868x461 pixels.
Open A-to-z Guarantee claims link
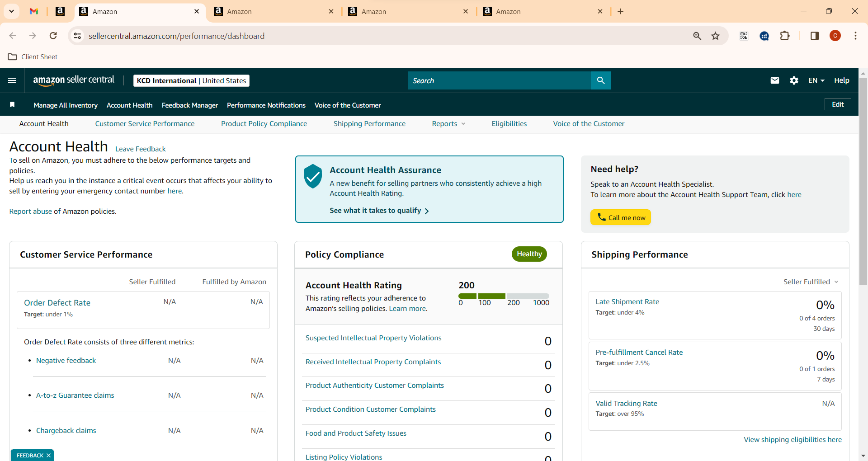click(75, 395)
